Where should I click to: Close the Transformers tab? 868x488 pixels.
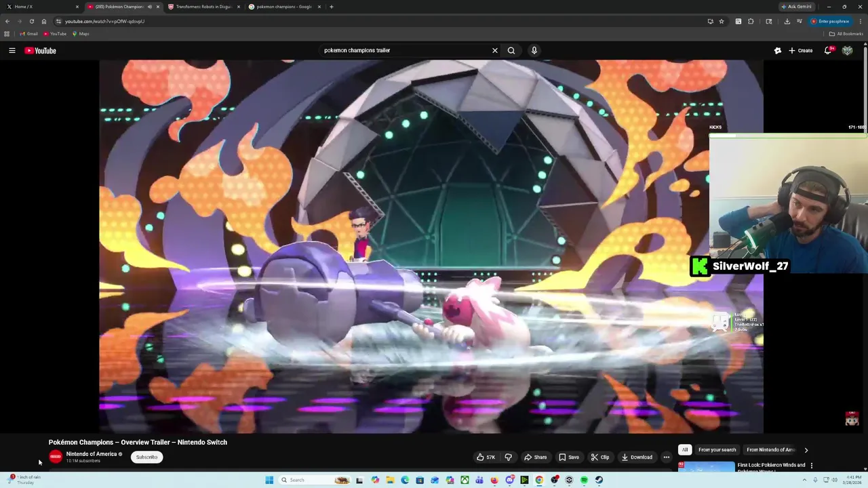[x=238, y=7]
